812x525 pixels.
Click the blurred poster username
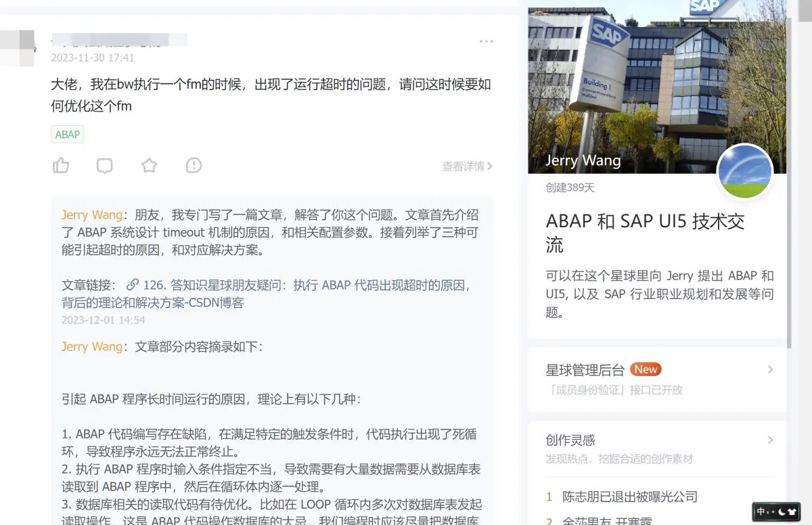pyautogui.click(x=119, y=39)
